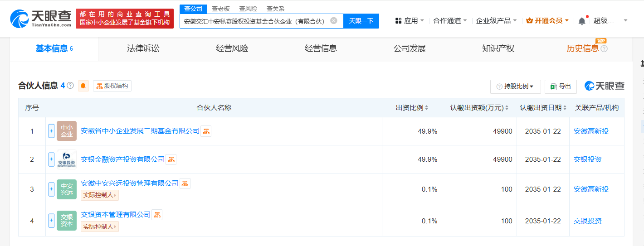644x246 pixels.
Task: Expand row 1 partner with plus toggle
Action: click(51, 131)
